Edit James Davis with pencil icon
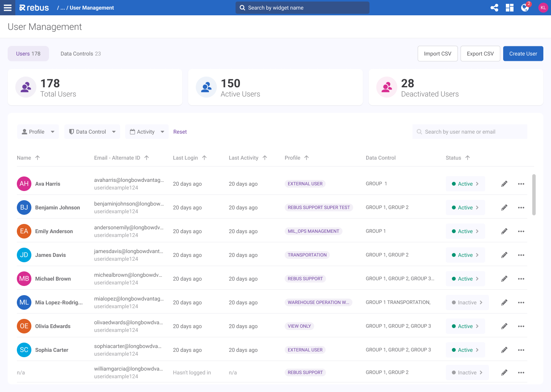The image size is (551, 392). pyautogui.click(x=504, y=255)
